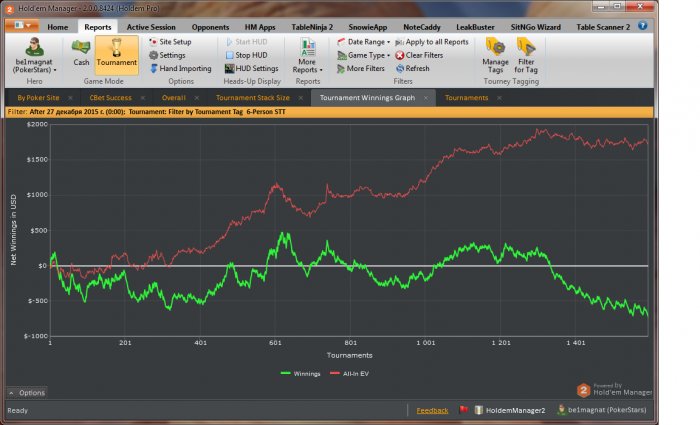Open Settings gear option
The height and width of the screenshot is (425, 700).
[167, 55]
